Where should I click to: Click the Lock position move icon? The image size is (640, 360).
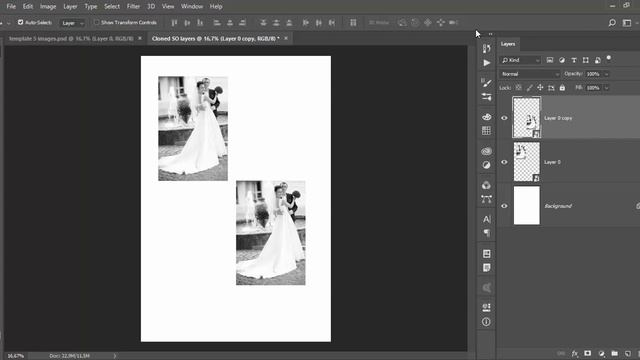pyautogui.click(x=540, y=88)
